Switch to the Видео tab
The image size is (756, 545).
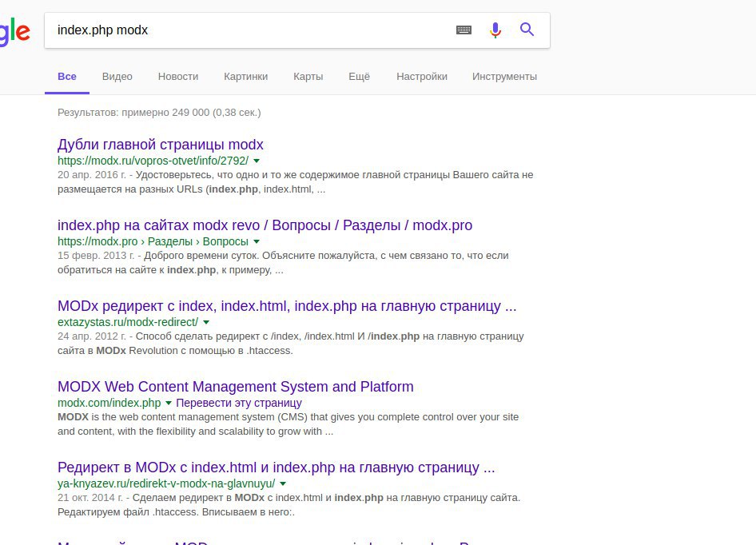coord(117,76)
